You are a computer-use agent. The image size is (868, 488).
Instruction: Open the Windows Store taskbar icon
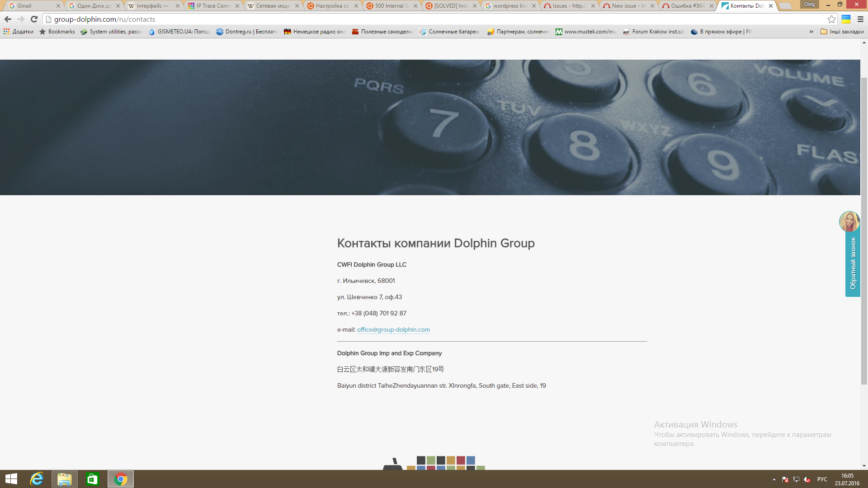92,479
